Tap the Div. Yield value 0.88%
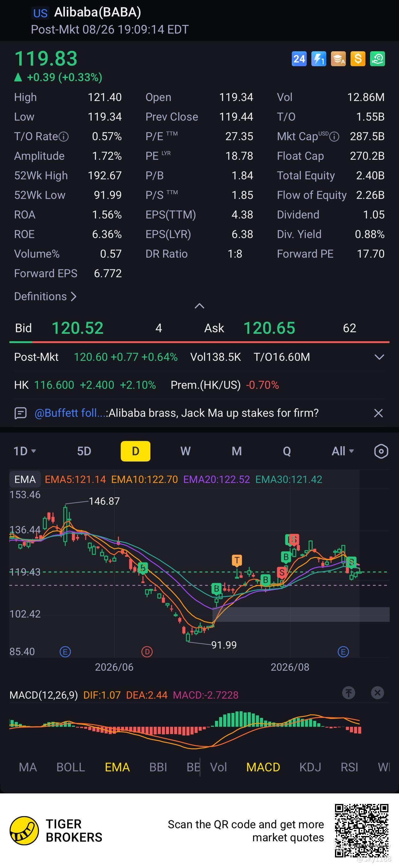This screenshot has height=868, width=399. [x=370, y=234]
